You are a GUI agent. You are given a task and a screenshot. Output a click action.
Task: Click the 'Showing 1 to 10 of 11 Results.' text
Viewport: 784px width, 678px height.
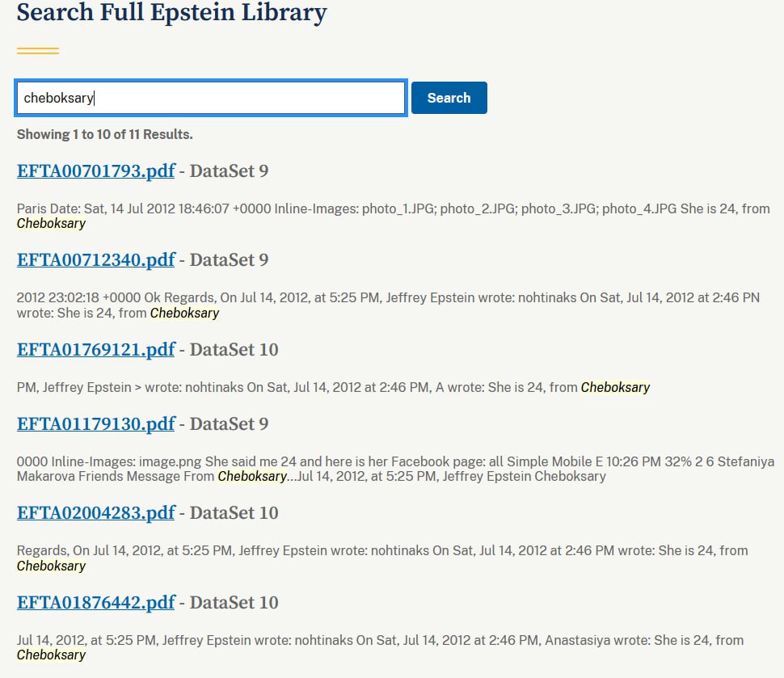105,134
